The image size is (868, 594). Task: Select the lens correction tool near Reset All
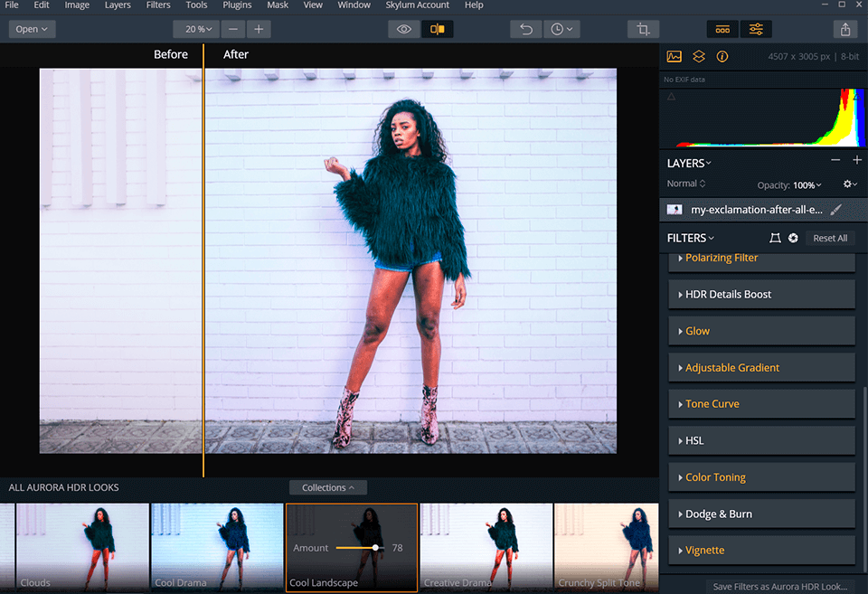(775, 238)
